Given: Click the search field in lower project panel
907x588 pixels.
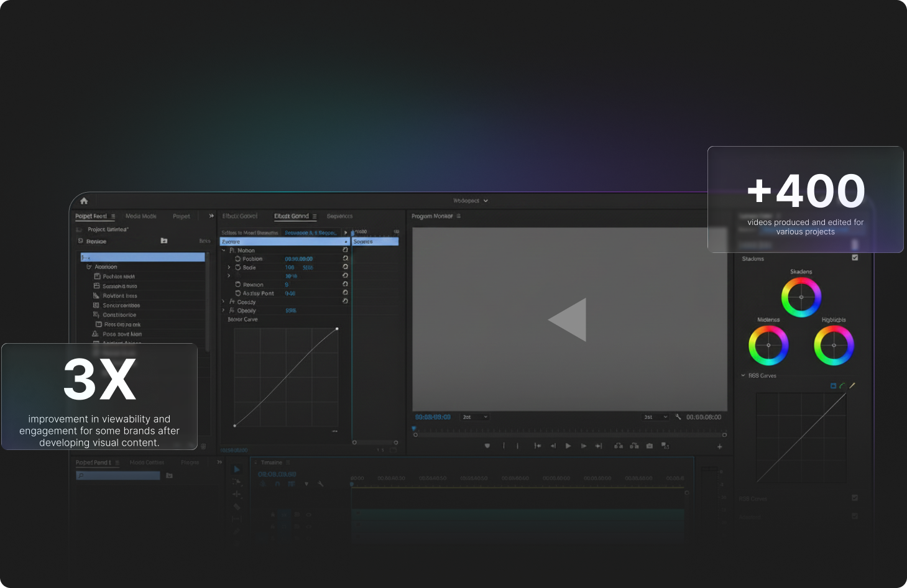Looking at the screenshot, I should pyautogui.click(x=118, y=475).
